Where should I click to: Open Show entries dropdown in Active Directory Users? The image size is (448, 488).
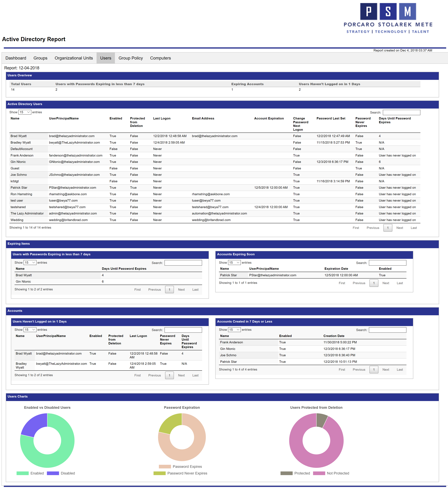click(25, 112)
